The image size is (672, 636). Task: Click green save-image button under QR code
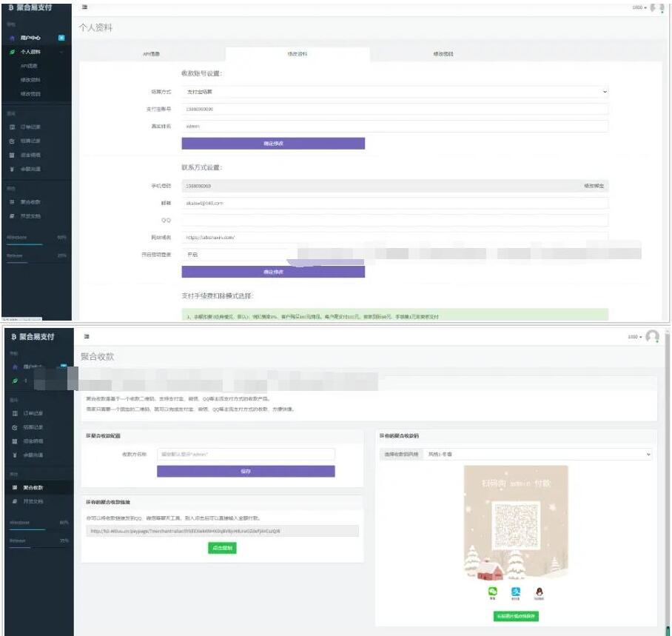(x=516, y=616)
